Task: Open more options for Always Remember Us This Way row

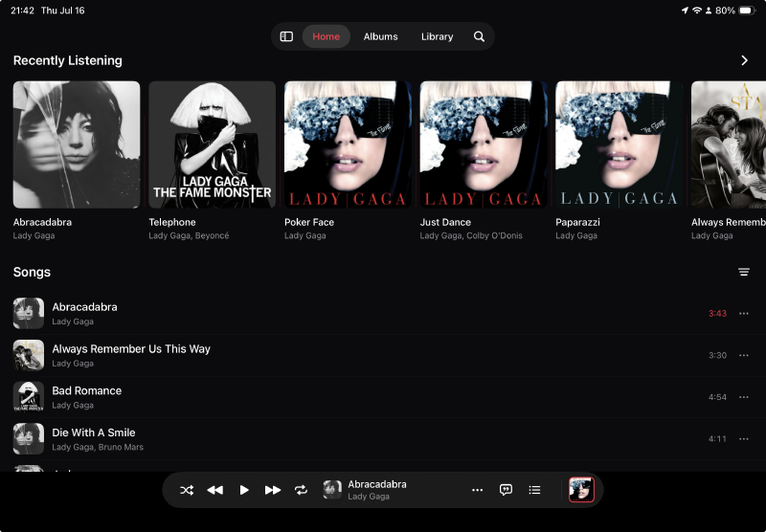Action: click(x=744, y=355)
